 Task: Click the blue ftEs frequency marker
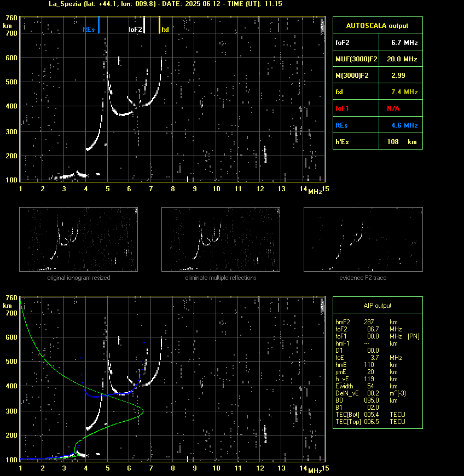tap(98, 25)
